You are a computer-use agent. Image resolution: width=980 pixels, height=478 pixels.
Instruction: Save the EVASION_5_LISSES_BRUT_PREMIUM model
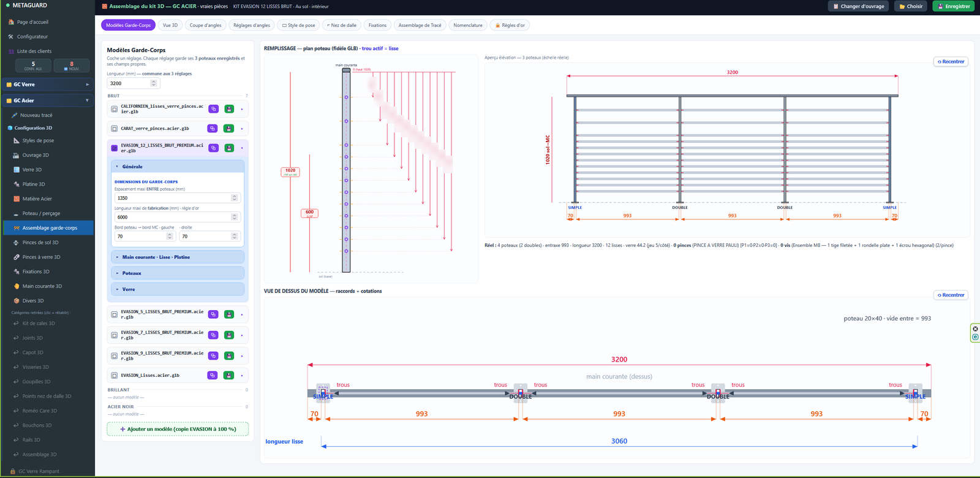pyautogui.click(x=229, y=314)
